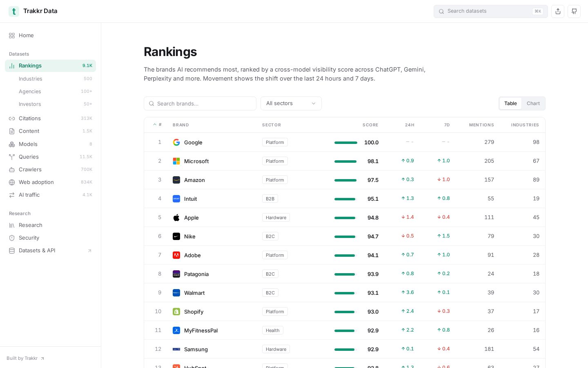Viewport: 588px width, 368px height.
Task: Click the MyFitnessPal logo in row 11
Action: (176, 330)
